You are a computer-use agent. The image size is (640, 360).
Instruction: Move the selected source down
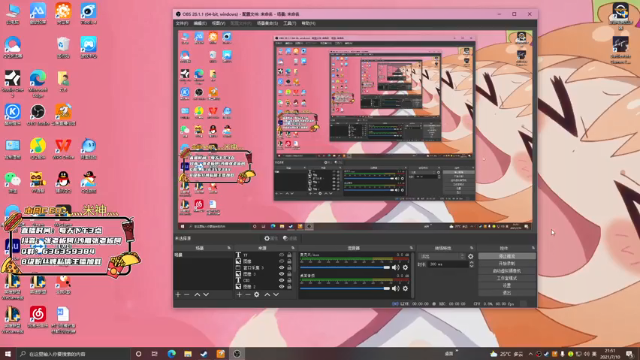[x=276, y=294]
